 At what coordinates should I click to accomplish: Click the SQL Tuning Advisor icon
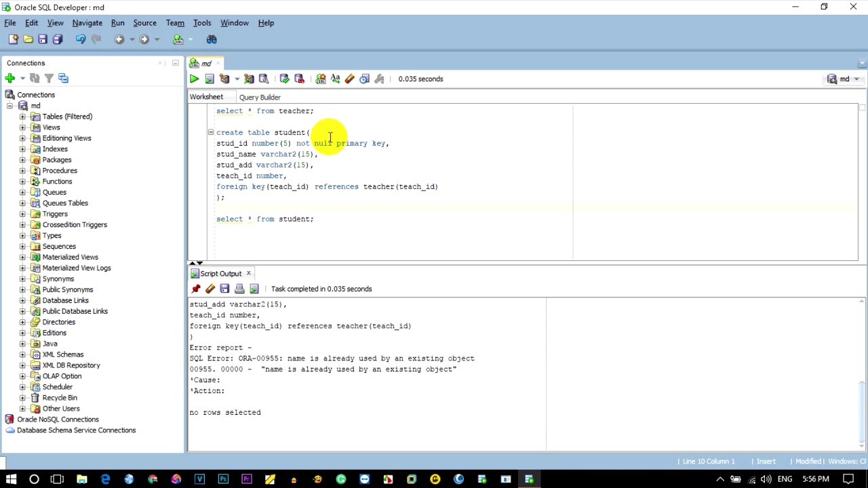264,79
